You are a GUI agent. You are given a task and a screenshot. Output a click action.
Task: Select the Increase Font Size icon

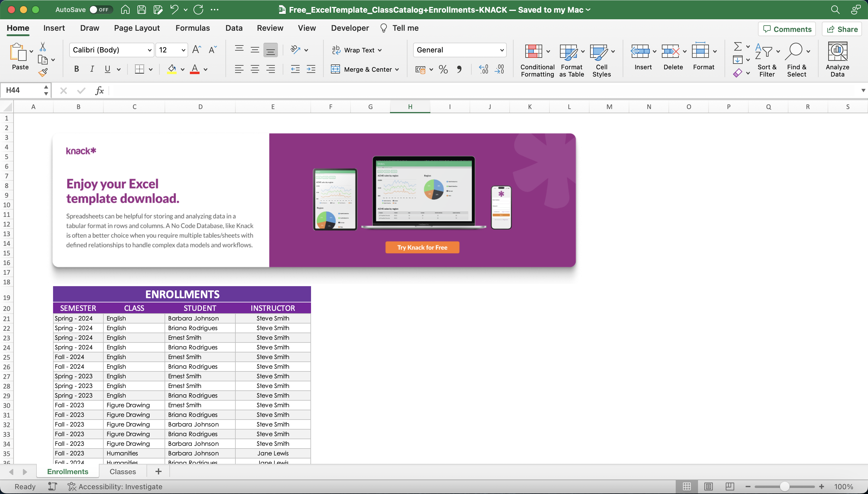tap(196, 49)
